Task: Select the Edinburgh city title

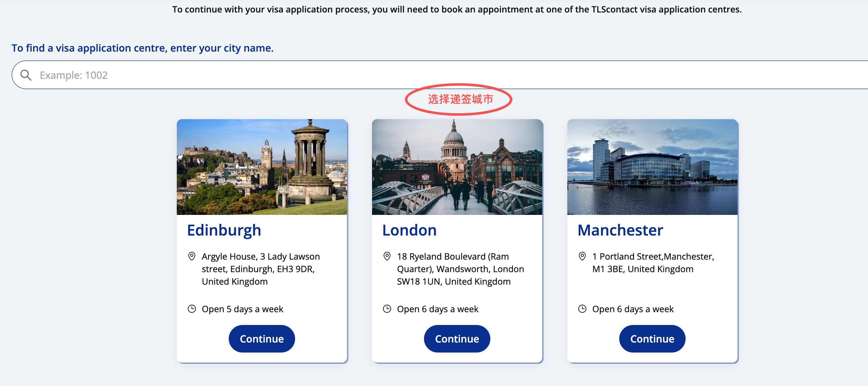Action: click(224, 231)
